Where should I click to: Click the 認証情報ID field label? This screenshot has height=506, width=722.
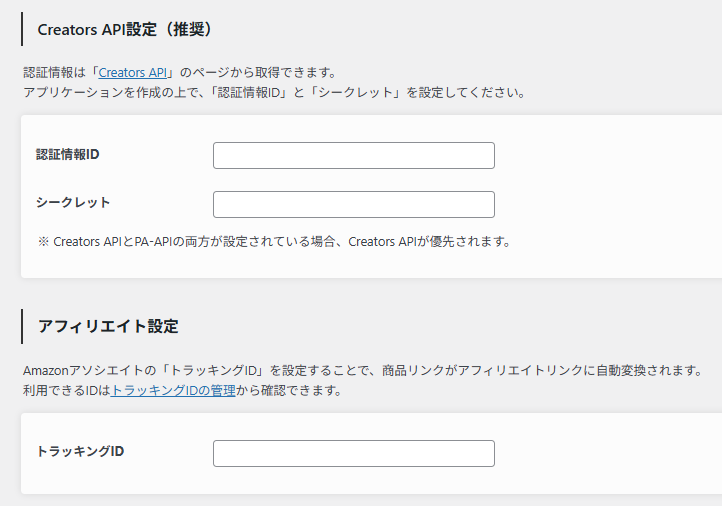click(68, 154)
